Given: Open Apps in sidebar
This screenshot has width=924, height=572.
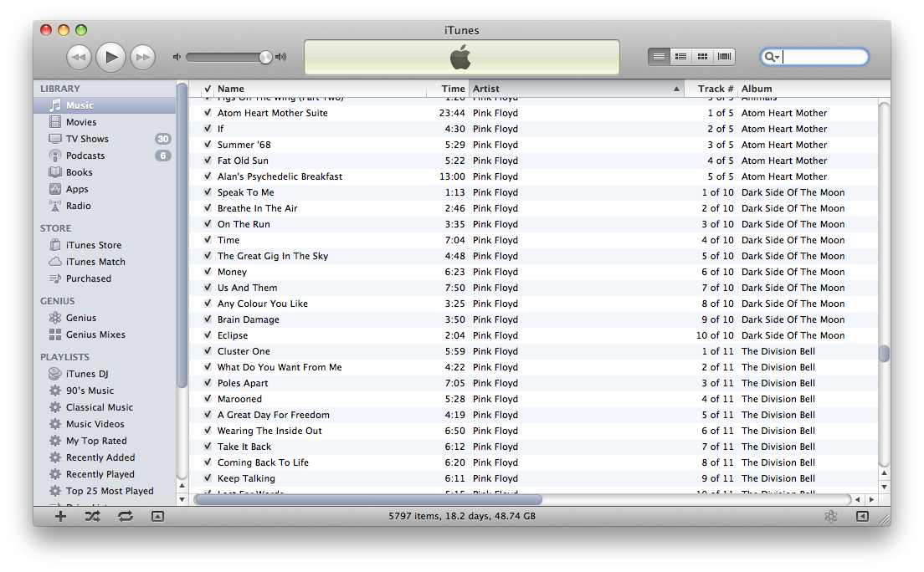Looking at the screenshot, I should point(105,189).
